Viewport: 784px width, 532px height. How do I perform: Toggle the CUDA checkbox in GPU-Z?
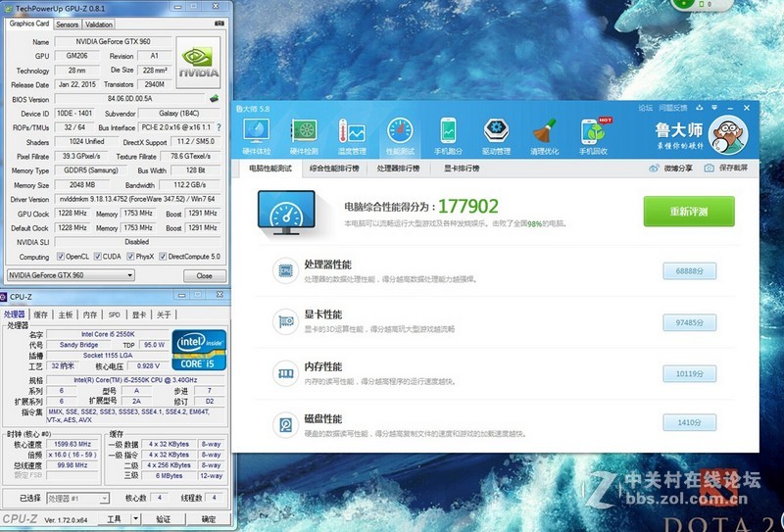[x=97, y=257]
